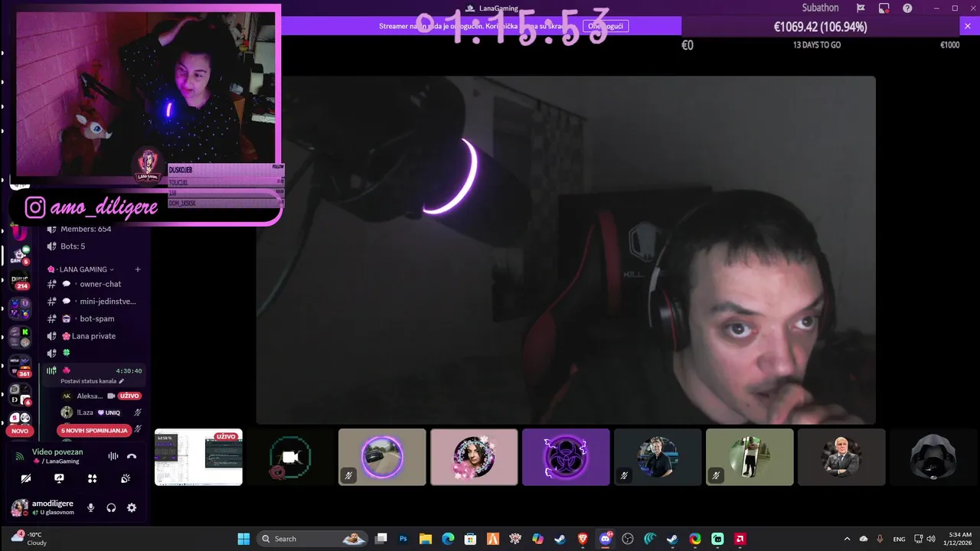Image resolution: width=980 pixels, height=551 pixels.
Task: Toggle headphone deafen in user panel
Action: click(111, 507)
